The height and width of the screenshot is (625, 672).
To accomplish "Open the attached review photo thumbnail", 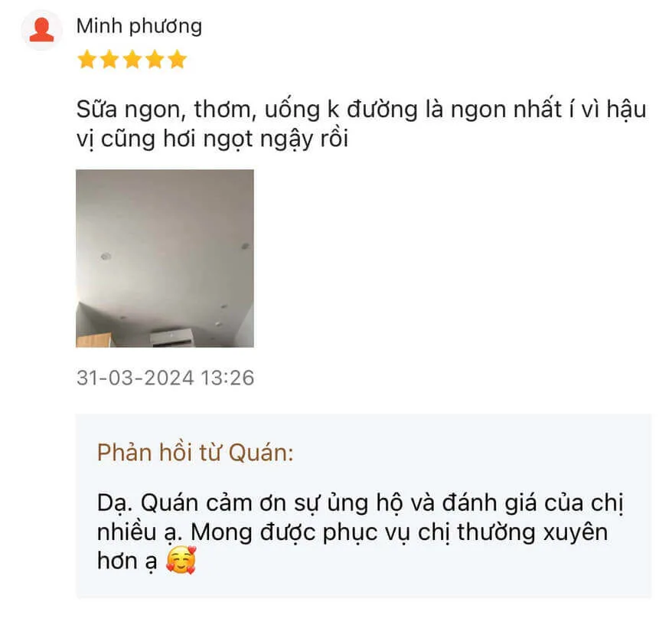I will coord(165,258).
